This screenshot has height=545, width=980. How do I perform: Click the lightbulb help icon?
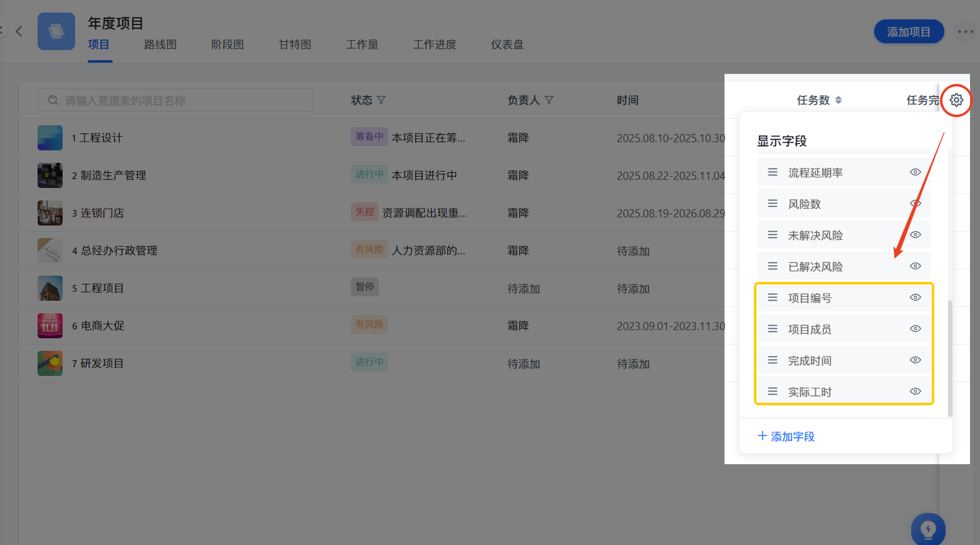pos(928,529)
